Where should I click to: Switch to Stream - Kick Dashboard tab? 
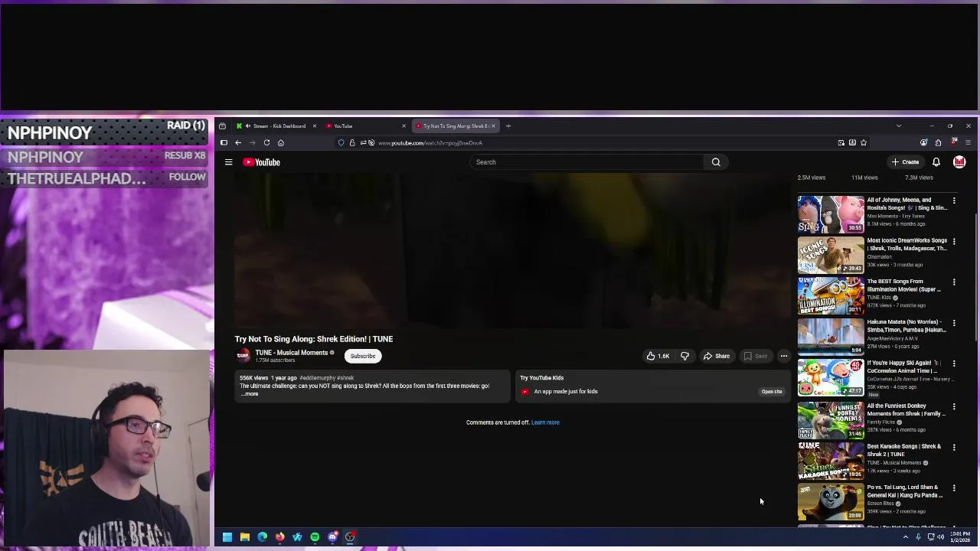[x=276, y=126]
